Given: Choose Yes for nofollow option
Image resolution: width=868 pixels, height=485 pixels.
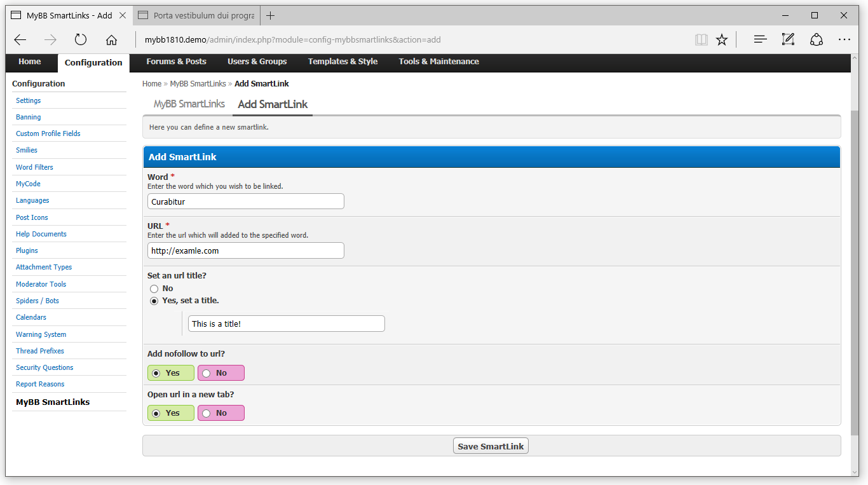Looking at the screenshot, I should 156,373.
